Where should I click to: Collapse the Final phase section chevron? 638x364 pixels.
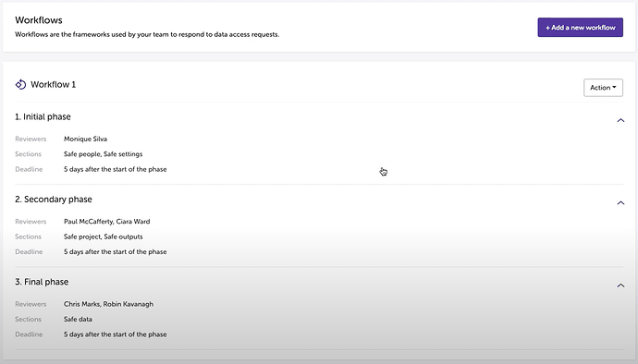point(620,285)
